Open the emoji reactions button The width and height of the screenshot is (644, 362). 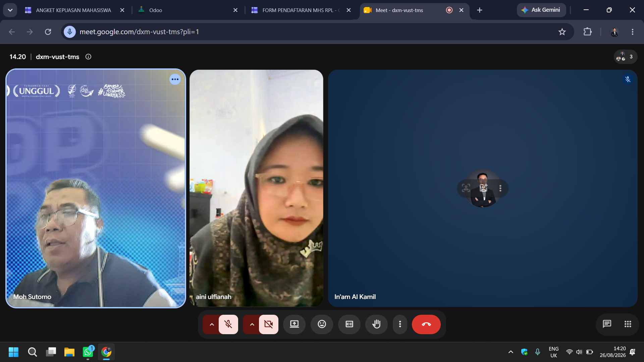[322, 324]
